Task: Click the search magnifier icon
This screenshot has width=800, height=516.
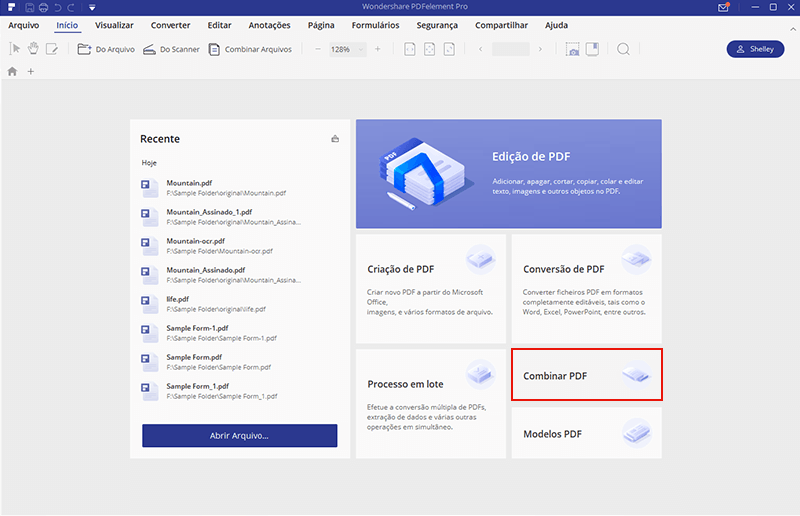Action: coord(623,49)
